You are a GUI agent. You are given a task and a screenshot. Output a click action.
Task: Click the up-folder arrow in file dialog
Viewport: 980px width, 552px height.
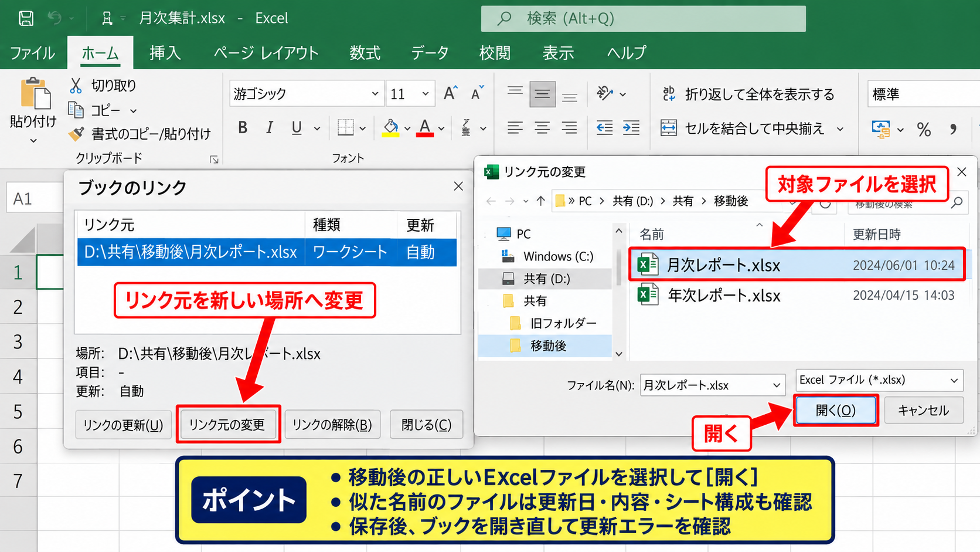[540, 201]
